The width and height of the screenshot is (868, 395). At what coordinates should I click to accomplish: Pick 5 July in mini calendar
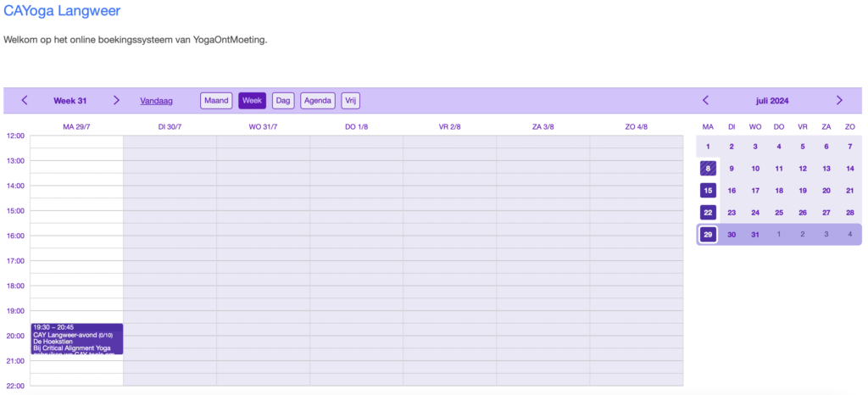click(803, 147)
